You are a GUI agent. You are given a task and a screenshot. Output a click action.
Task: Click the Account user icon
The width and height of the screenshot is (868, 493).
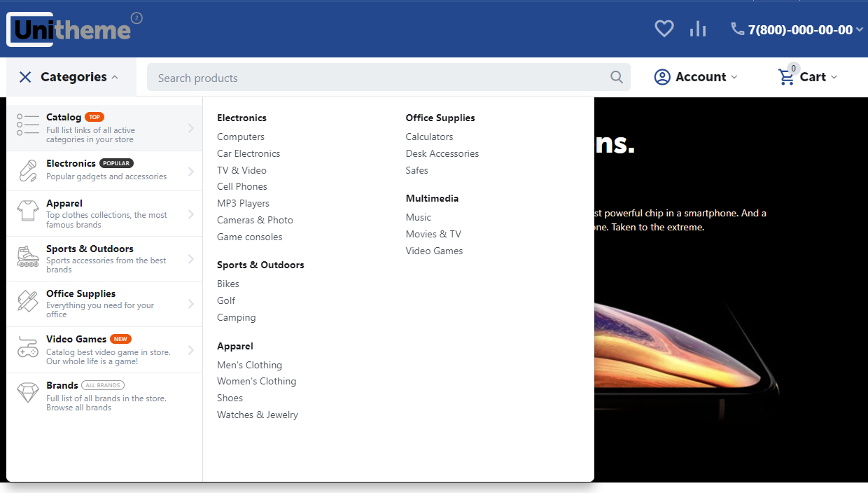click(662, 77)
